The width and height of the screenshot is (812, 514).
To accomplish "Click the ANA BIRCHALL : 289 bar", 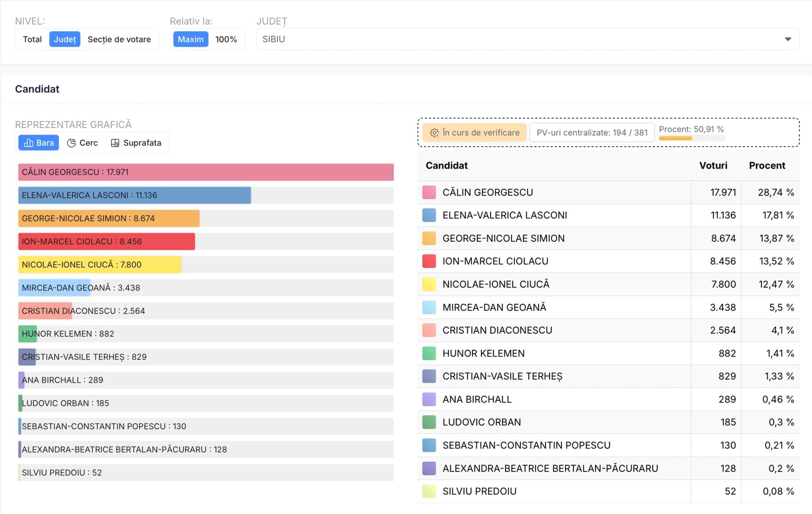I will pyautogui.click(x=21, y=380).
